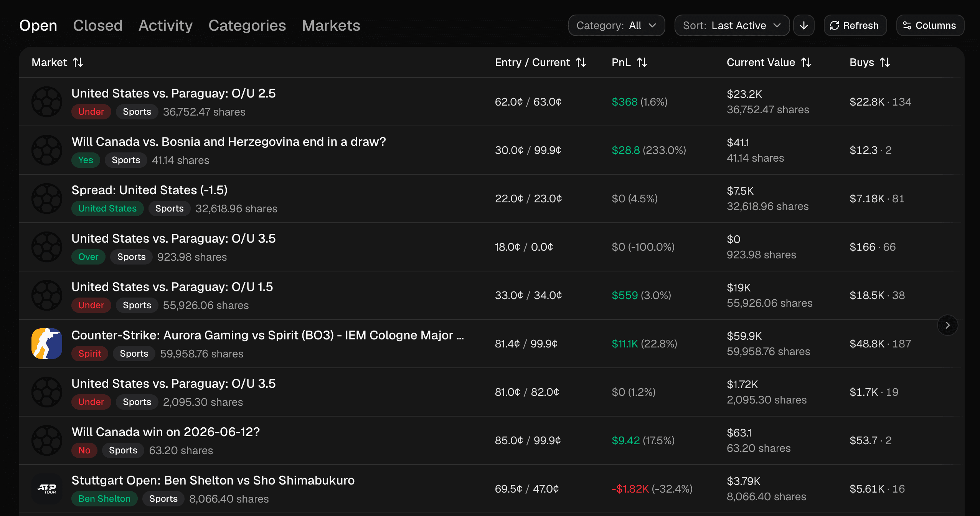
Task: Open Will Canada vs. Bosnia draw market
Action: 229,142
